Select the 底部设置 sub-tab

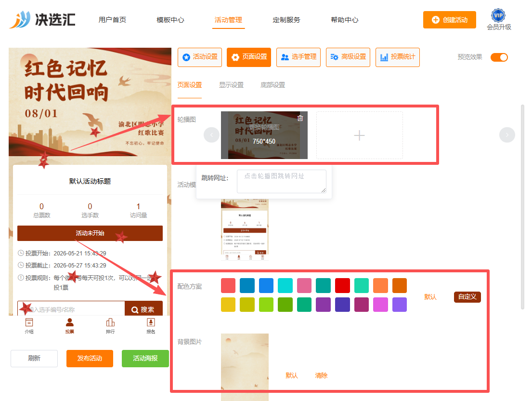click(272, 85)
